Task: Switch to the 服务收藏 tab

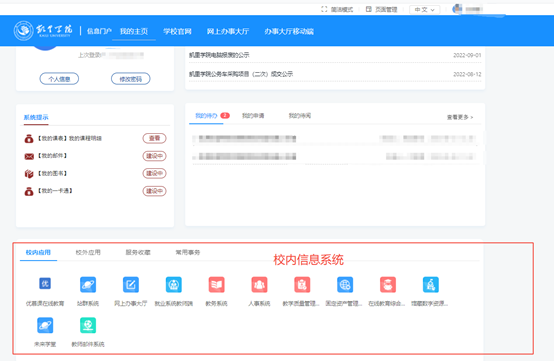Action: click(138, 252)
